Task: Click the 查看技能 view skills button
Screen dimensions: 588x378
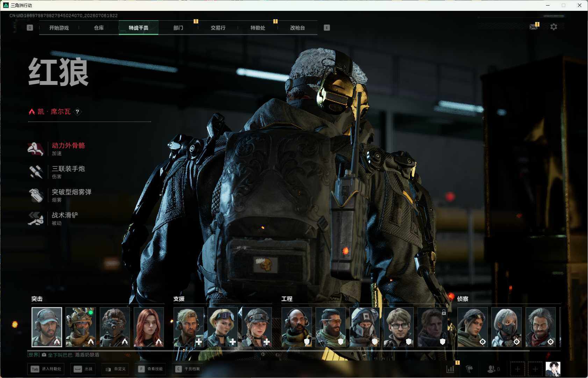Action: point(151,369)
